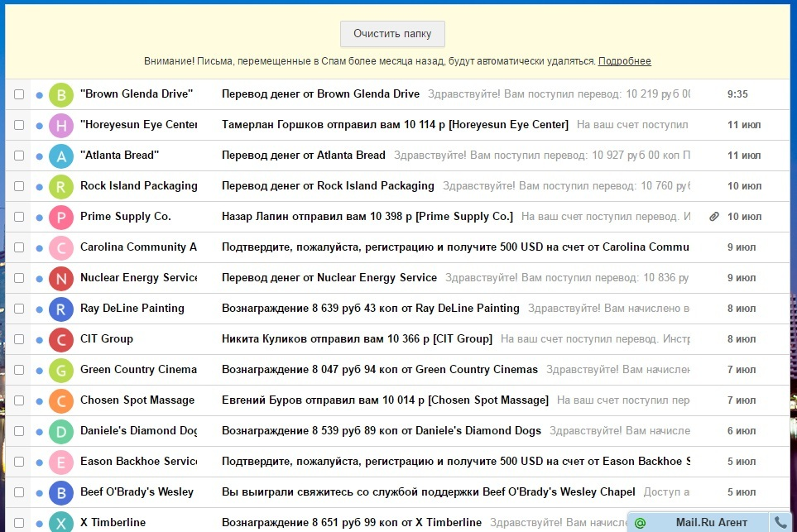Click the blue unread dot for Rock Island Packaging

tap(39, 186)
